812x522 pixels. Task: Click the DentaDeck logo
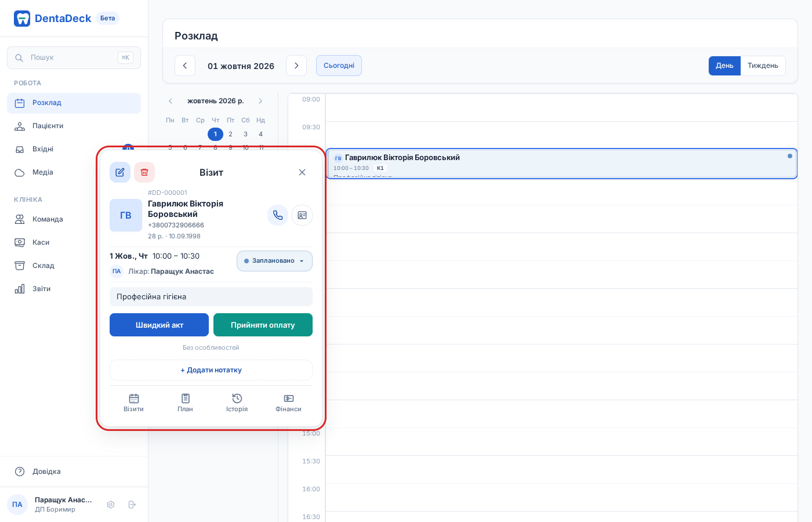click(53, 19)
